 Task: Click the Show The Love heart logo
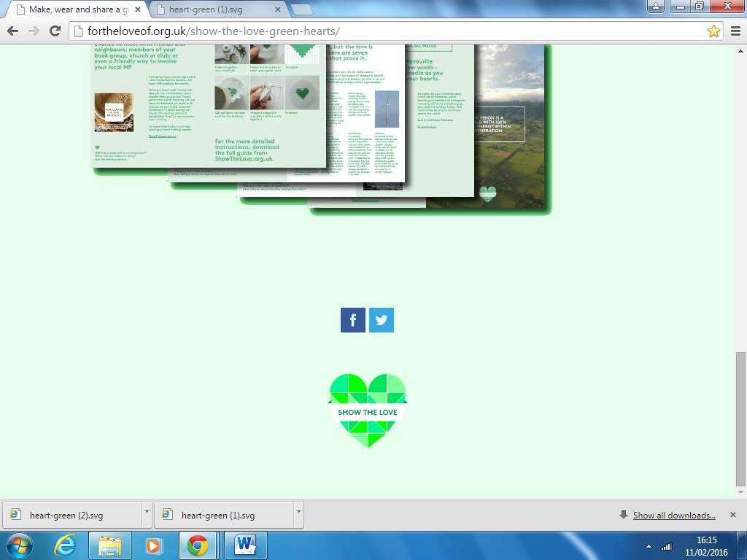click(368, 410)
